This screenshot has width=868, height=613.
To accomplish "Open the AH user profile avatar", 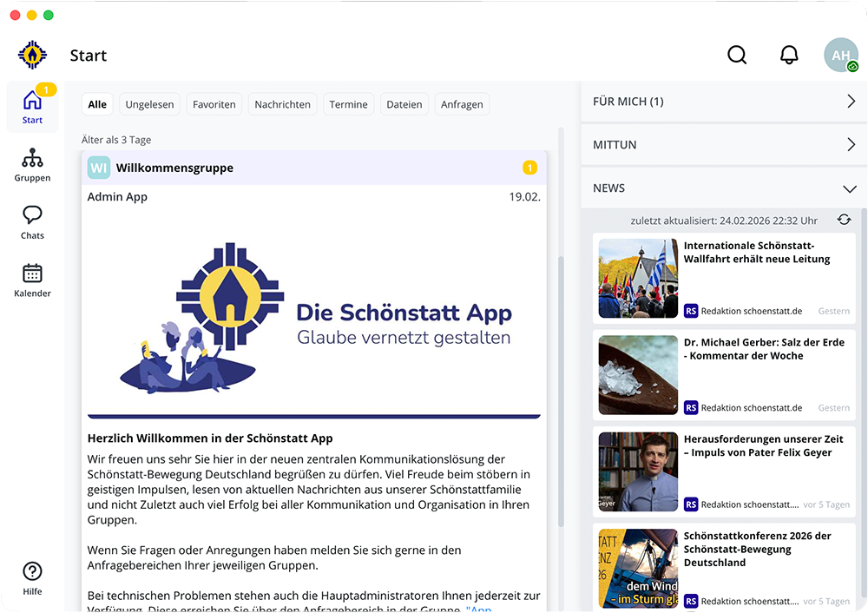I will coord(840,55).
